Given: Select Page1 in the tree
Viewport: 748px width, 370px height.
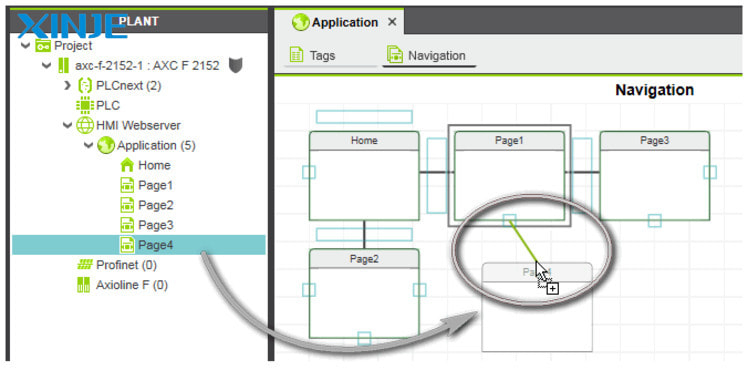Looking at the screenshot, I should [x=156, y=185].
